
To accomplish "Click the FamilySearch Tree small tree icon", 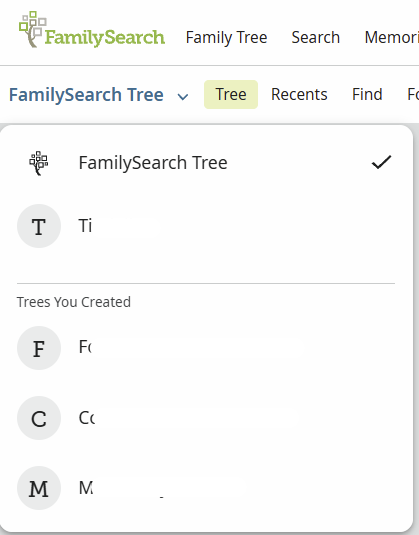I will [39, 163].
